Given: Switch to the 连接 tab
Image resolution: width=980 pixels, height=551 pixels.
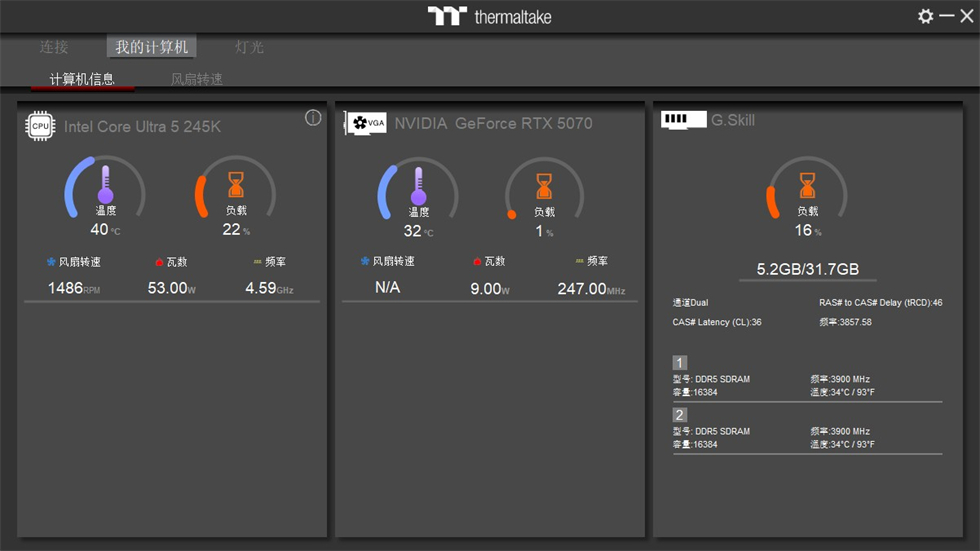Looking at the screenshot, I should pyautogui.click(x=54, y=47).
